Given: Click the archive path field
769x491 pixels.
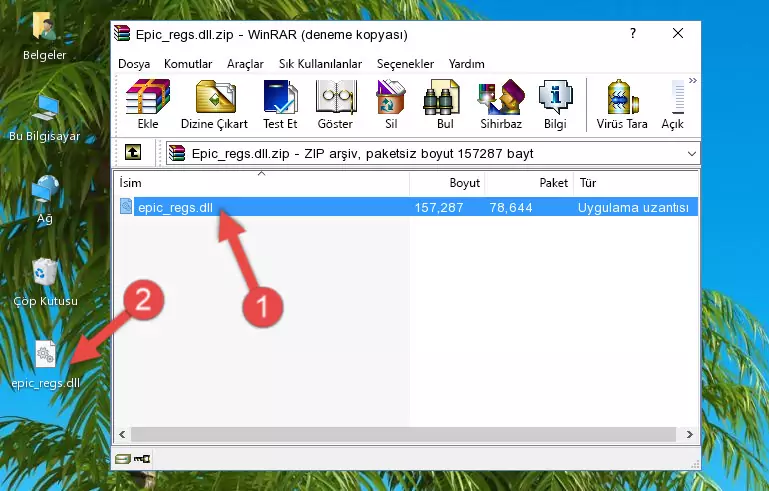Looking at the screenshot, I should tap(433, 154).
